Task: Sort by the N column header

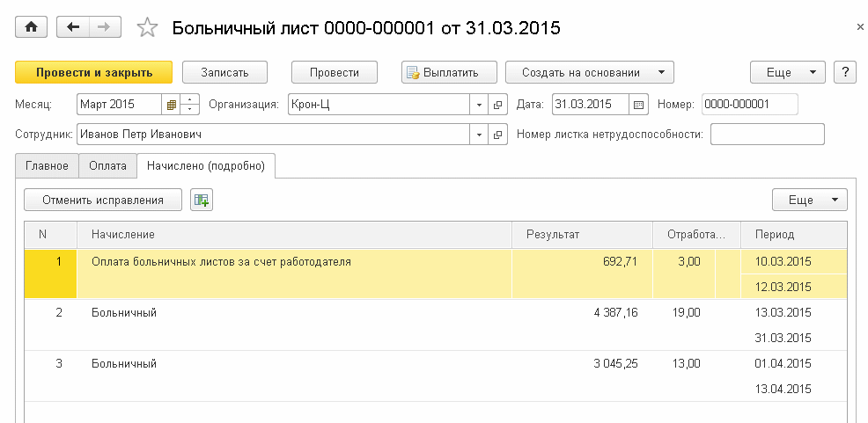Action: (50, 235)
